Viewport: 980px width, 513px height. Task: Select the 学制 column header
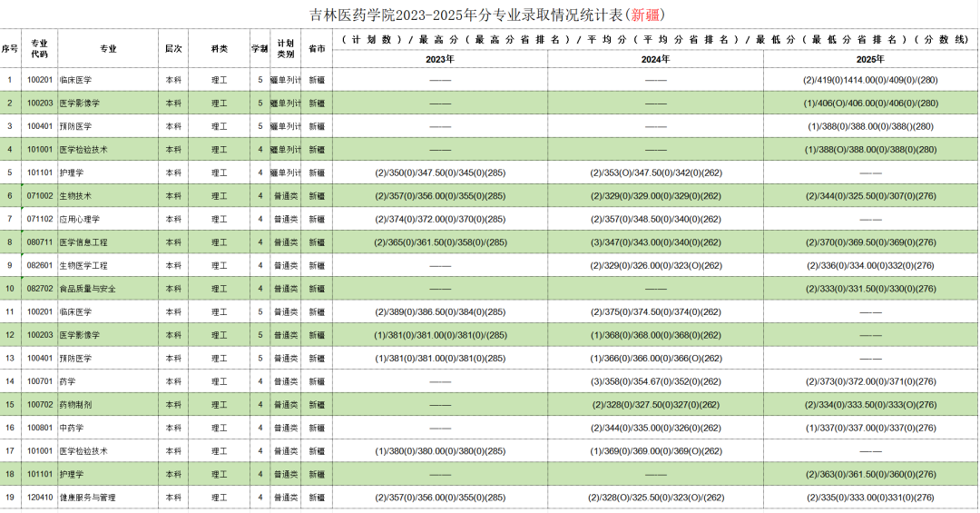pyautogui.click(x=260, y=49)
